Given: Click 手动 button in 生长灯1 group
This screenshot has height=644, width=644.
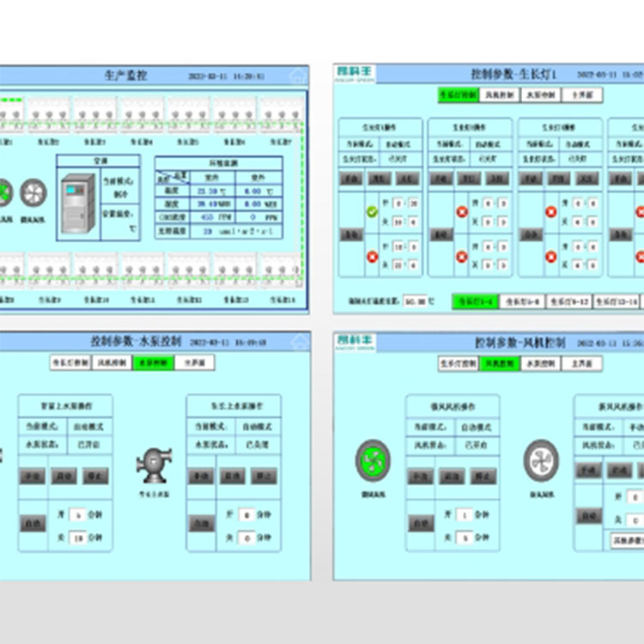Looking at the screenshot, I should pos(351,179).
